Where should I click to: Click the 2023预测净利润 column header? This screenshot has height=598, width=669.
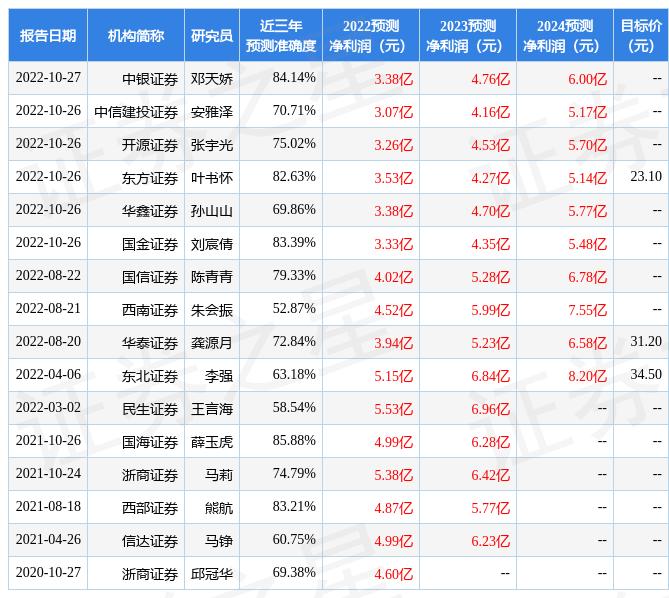click(x=468, y=35)
